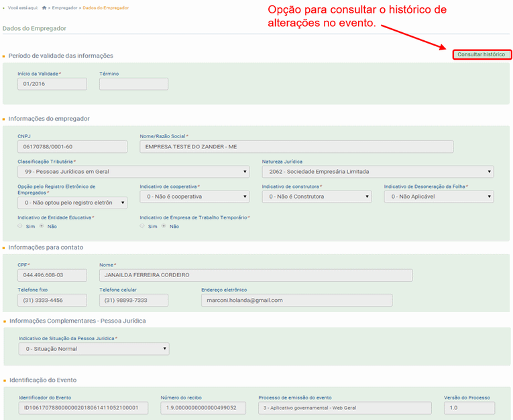Open the Indicativo de cooperativa dropdown
Viewport: 513px width, 420px height.
[x=194, y=197]
